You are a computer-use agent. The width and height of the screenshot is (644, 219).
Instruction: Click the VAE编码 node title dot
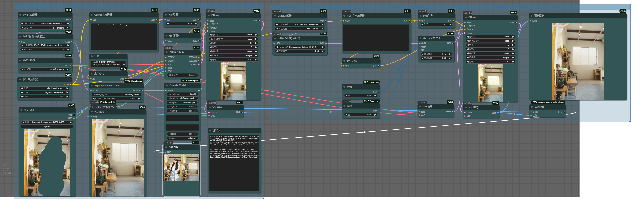click(420, 107)
